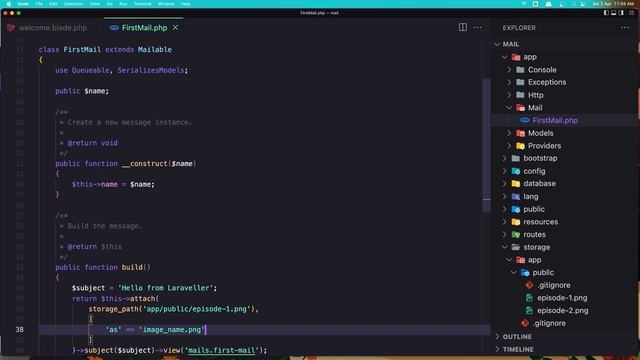Image resolution: width=640 pixels, height=360 pixels.
Task: Open the Edit menu
Action: tap(53, 4)
